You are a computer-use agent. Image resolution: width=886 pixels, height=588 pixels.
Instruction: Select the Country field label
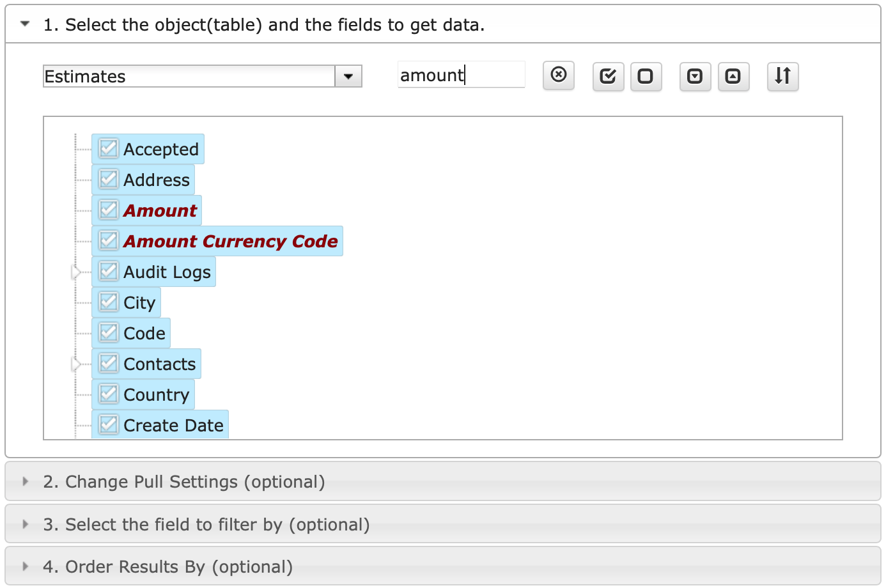(157, 395)
